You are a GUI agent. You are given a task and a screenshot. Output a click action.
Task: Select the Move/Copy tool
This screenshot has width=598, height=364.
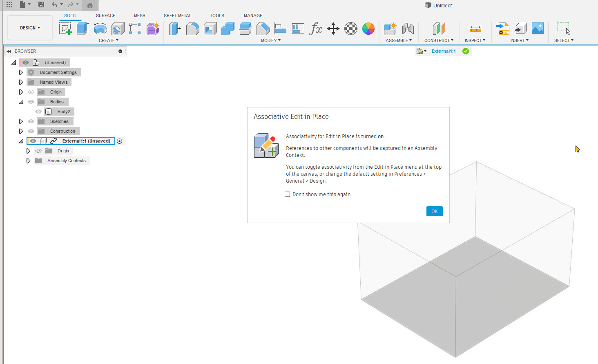pyautogui.click(x=333, y=29)
